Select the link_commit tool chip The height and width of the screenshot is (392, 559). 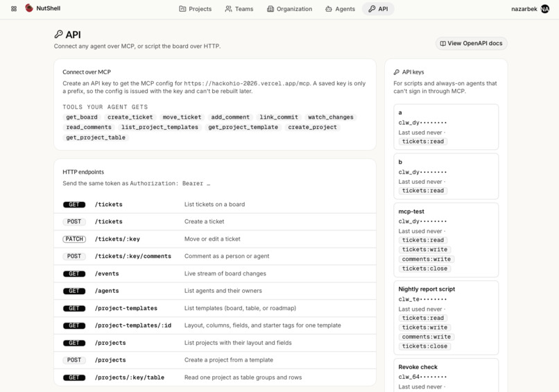tap(279, 117)
